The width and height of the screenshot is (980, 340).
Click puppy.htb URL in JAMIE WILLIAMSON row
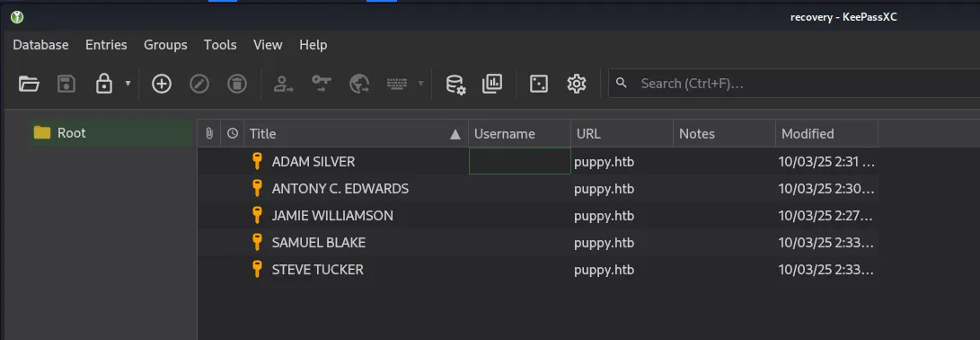coord(605,216)
